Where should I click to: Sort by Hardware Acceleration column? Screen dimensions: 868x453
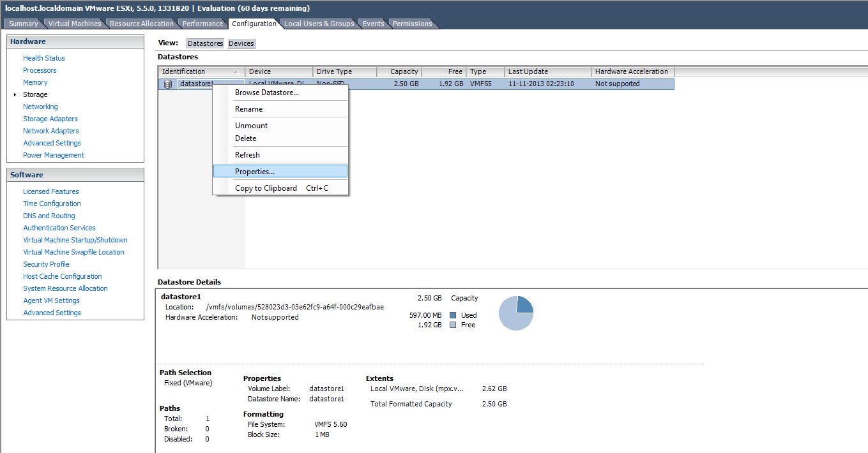tap(633, 72)
